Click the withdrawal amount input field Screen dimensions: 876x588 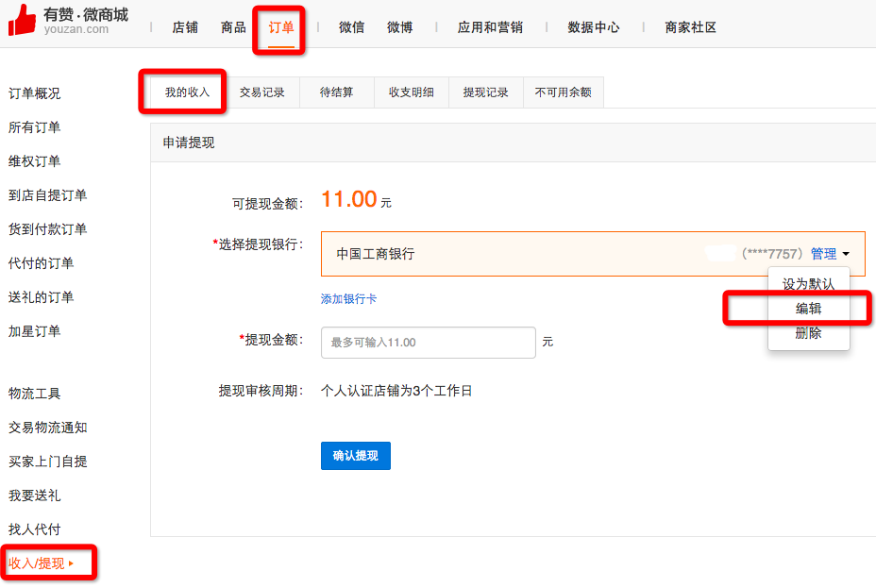pyautogui.click(x=428, y=343)
